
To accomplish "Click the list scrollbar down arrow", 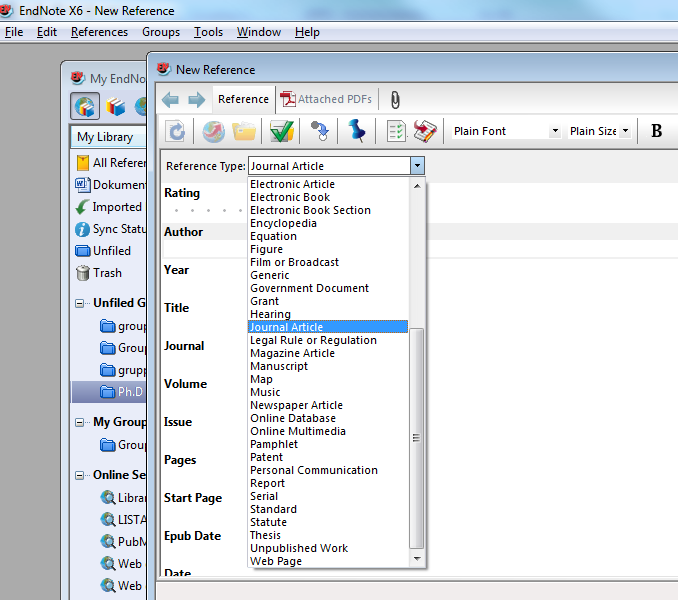I will click(x=417, y=559).
